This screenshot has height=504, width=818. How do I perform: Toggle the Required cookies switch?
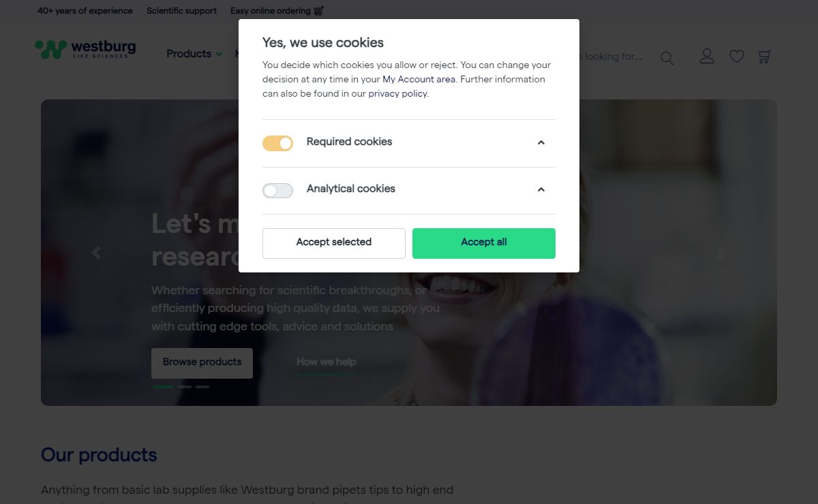(277, 143)
